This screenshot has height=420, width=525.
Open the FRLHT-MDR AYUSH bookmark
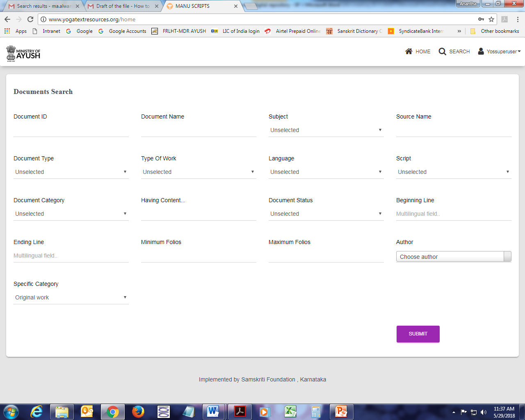pos(184,31)
